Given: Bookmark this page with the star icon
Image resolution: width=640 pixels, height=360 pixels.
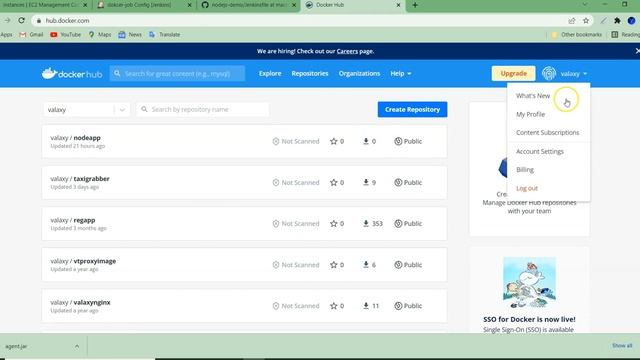Looking at the screenshot, I should click(586, 20).
